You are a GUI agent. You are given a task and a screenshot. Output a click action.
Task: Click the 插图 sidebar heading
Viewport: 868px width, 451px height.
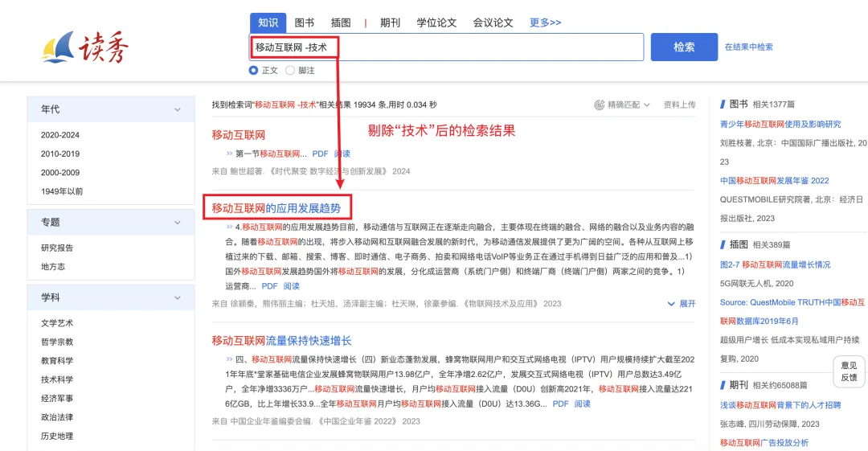(739, 244)
